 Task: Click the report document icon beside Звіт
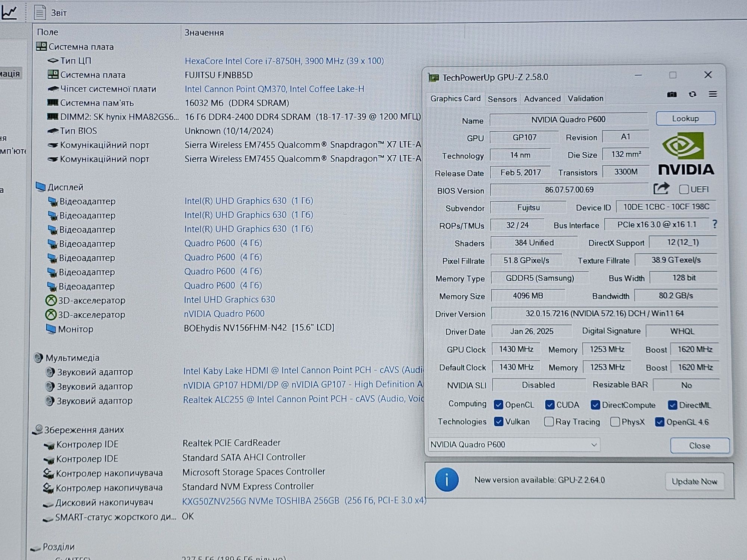[x=40, y=13]
